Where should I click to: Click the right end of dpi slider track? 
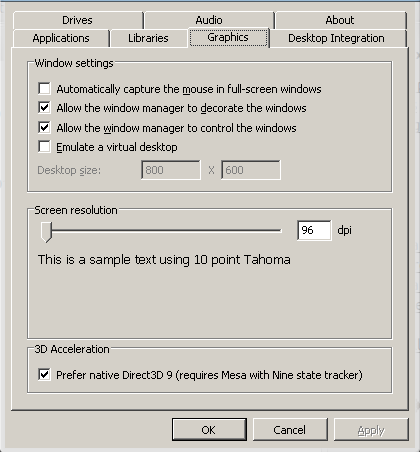click(x=279, y=230)
